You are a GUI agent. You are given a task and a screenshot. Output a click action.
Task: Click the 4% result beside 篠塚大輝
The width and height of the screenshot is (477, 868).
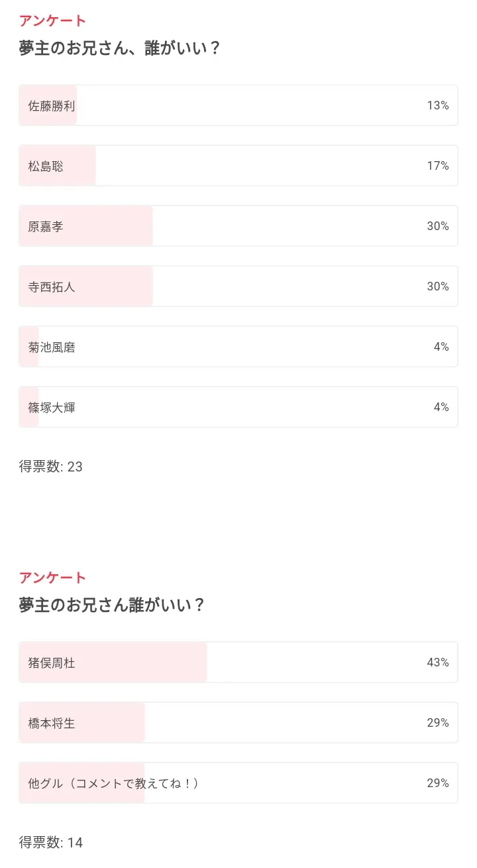point(441,407)
